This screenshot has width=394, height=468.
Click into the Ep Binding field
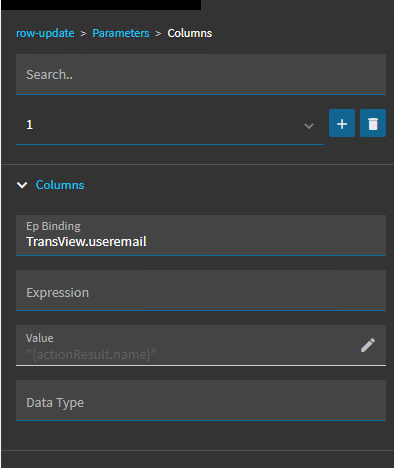(x=201, y=235)
